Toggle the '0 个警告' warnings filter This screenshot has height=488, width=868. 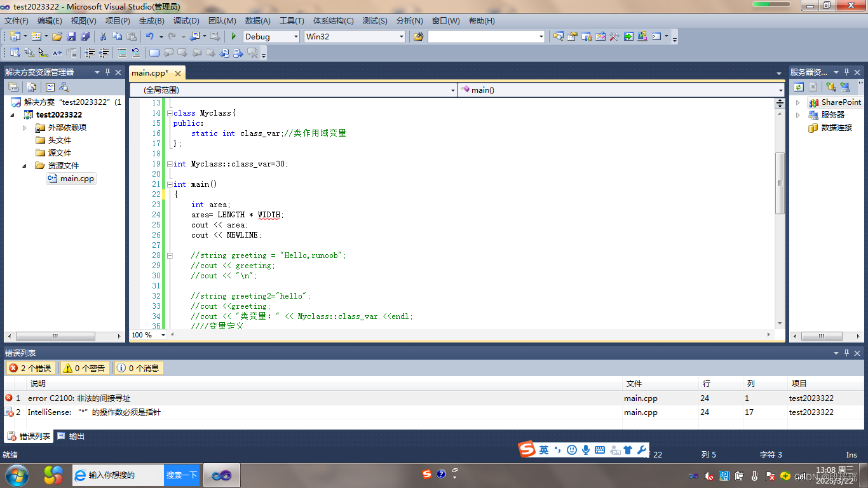click(x=85, y=368)
